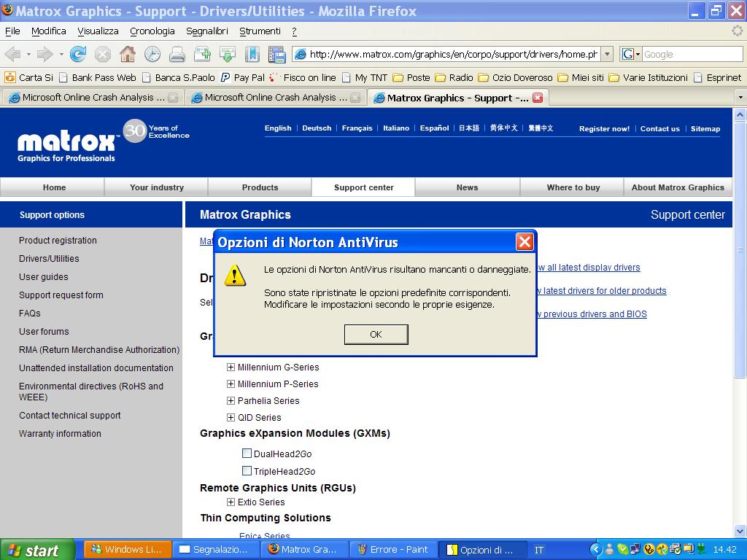Check the DualHead2Go checkbox

(x=247, y=454)
